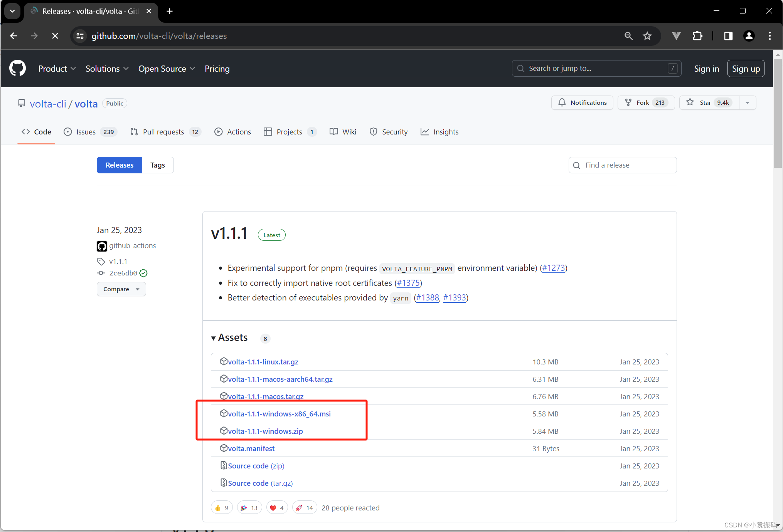Open the Insights tab
Viewport: 783px width, 532px height.
point(439,132)
